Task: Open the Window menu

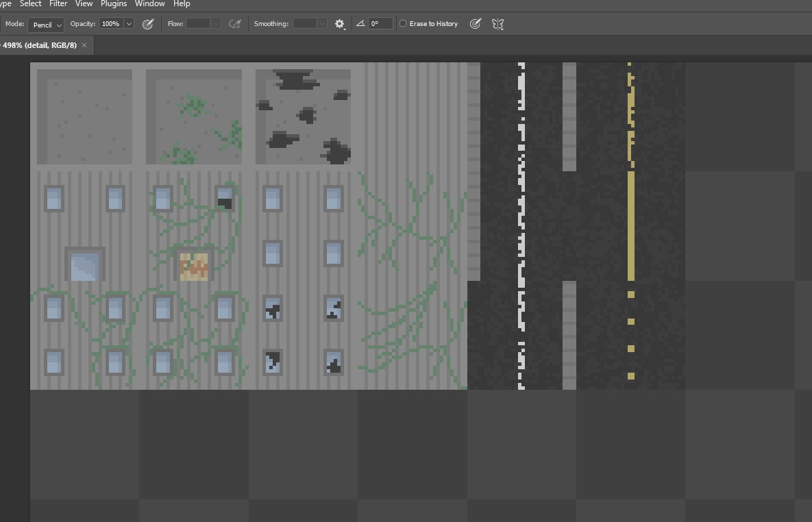Action: click(149, 3)
